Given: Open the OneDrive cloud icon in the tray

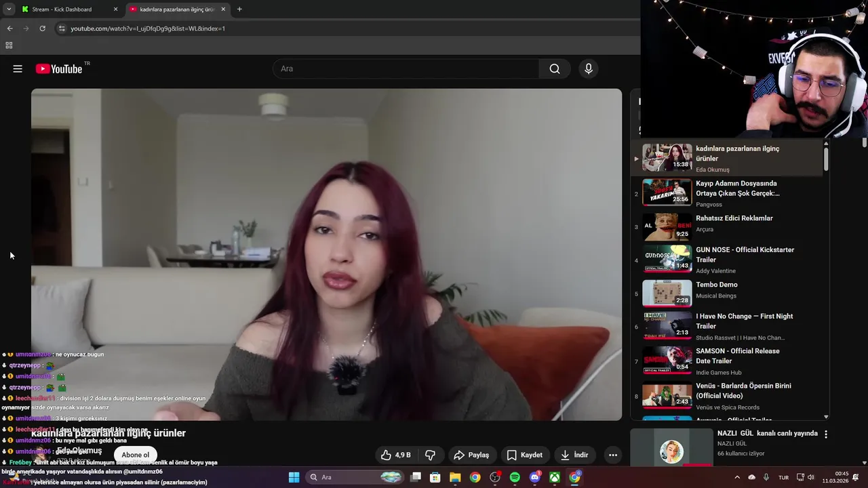Looking at the screenshot, I should pos(751,477).
